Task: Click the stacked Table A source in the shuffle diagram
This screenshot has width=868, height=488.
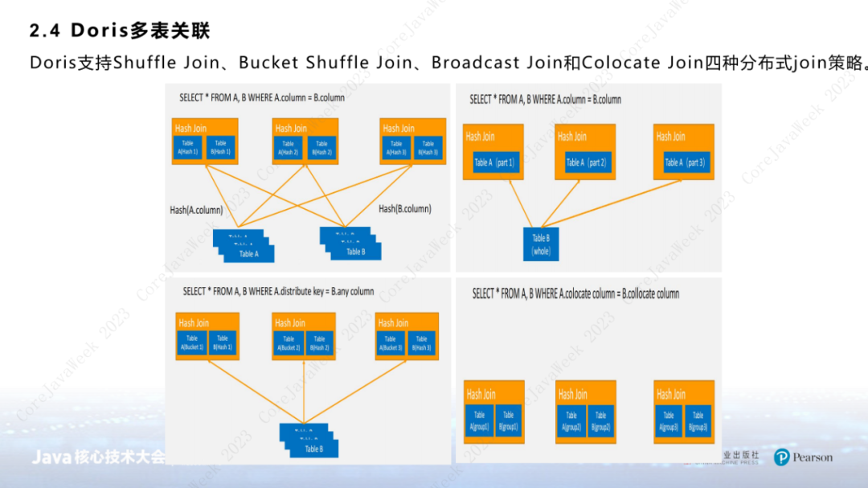Action: [246, 246]
